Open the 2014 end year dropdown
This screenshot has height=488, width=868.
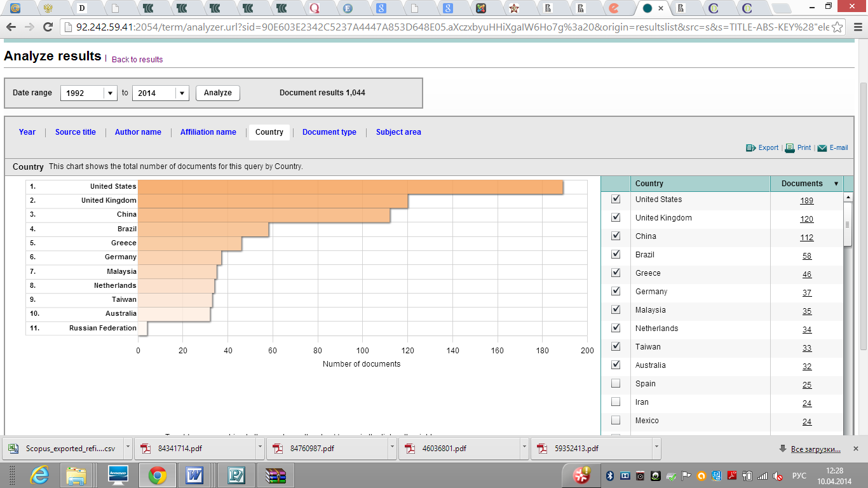(x=182, y=93)
